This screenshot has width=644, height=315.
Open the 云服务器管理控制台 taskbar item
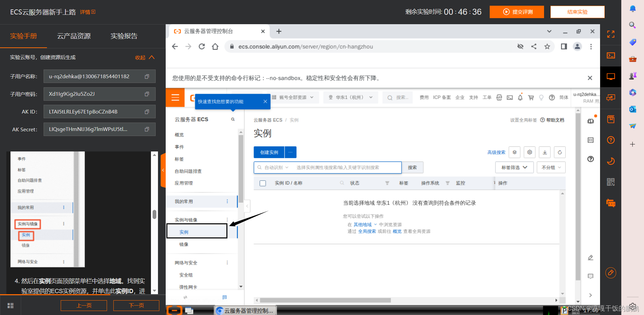tap(245, 311)
